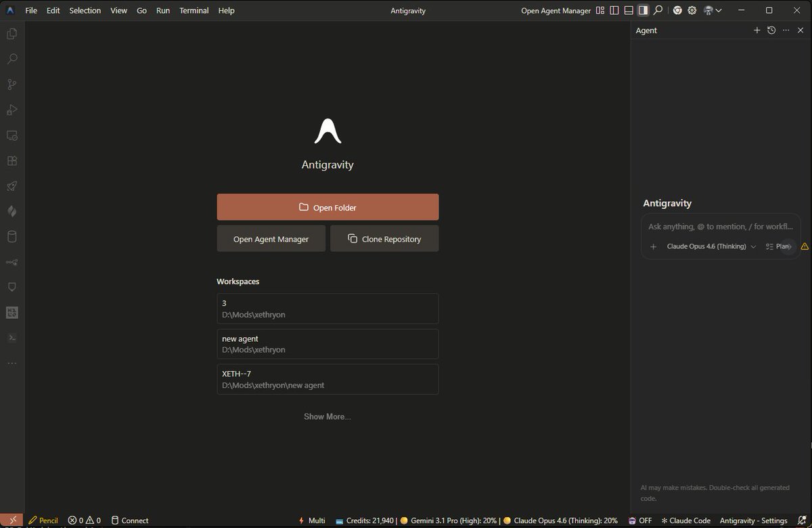Open the Extensions view
The height and width of the screenshot is (528, 812).
point(12,160)
